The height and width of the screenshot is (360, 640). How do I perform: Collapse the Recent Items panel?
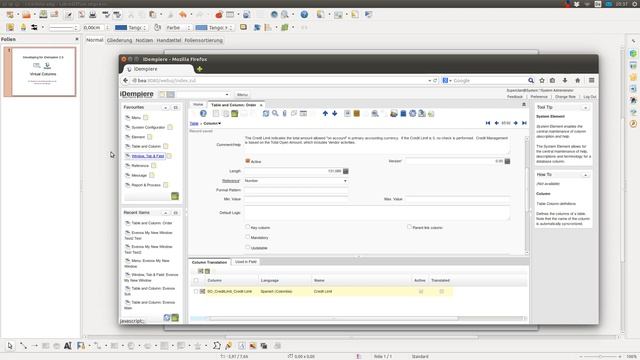tap(165, 213)
